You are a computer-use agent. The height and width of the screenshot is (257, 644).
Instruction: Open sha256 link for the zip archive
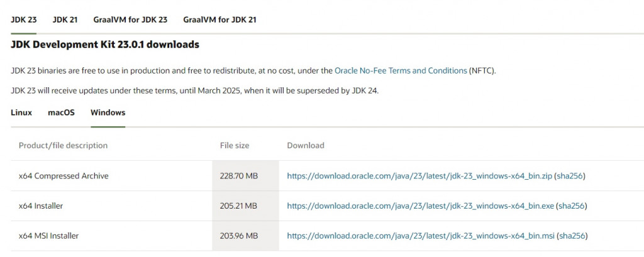(x=570, y=176)
